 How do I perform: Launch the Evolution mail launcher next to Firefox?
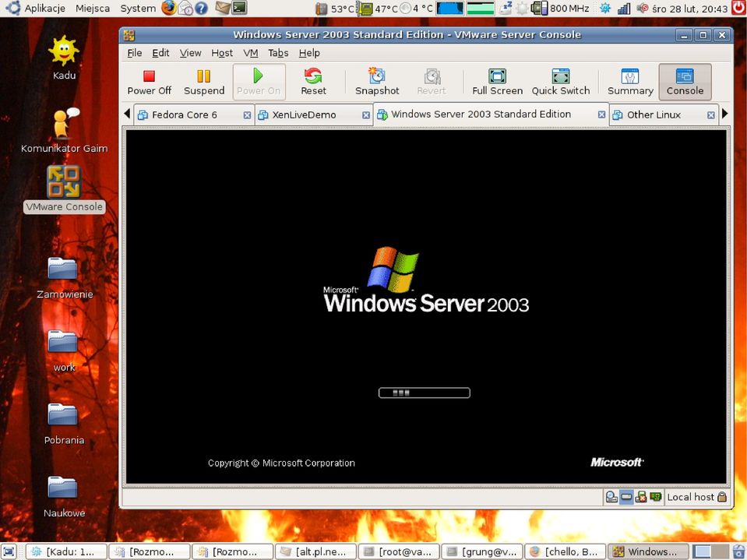tap(185, 8)
